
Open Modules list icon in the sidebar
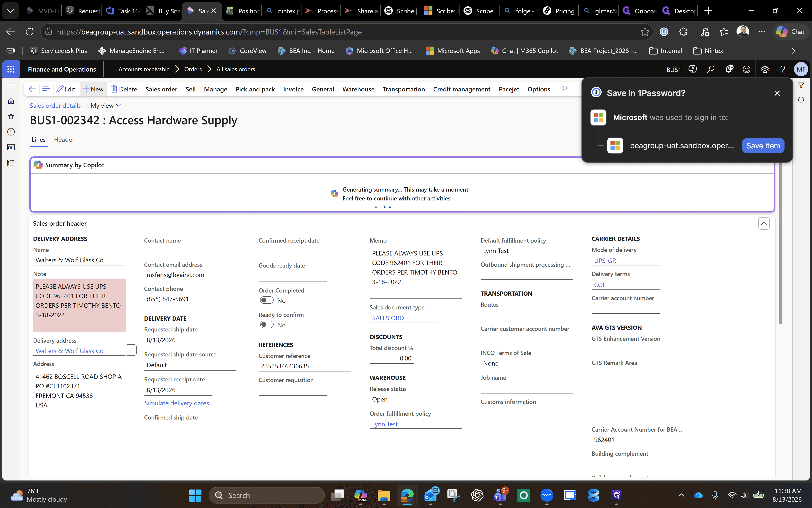click(11, 163)
